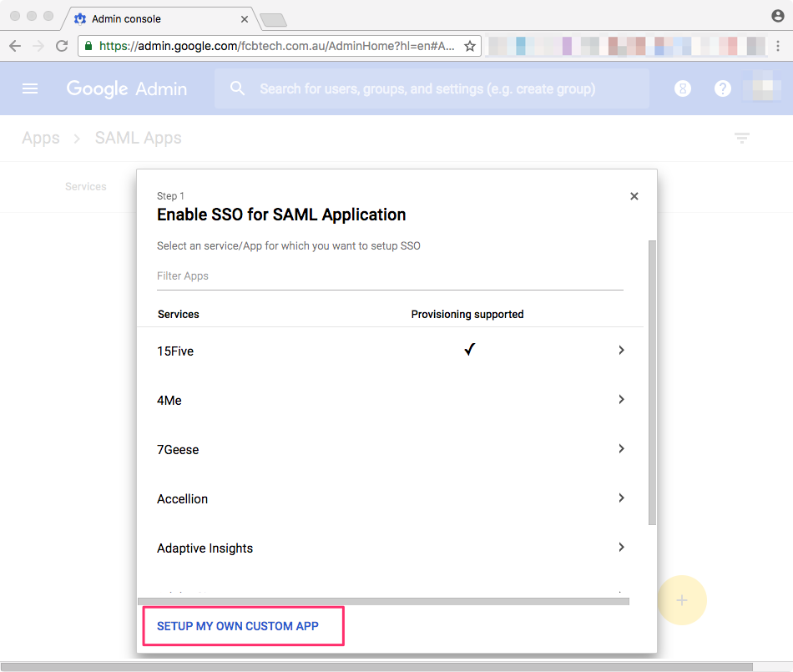
Task: Go to SAML Apps breadcrumb
Action: coord(138,138)
